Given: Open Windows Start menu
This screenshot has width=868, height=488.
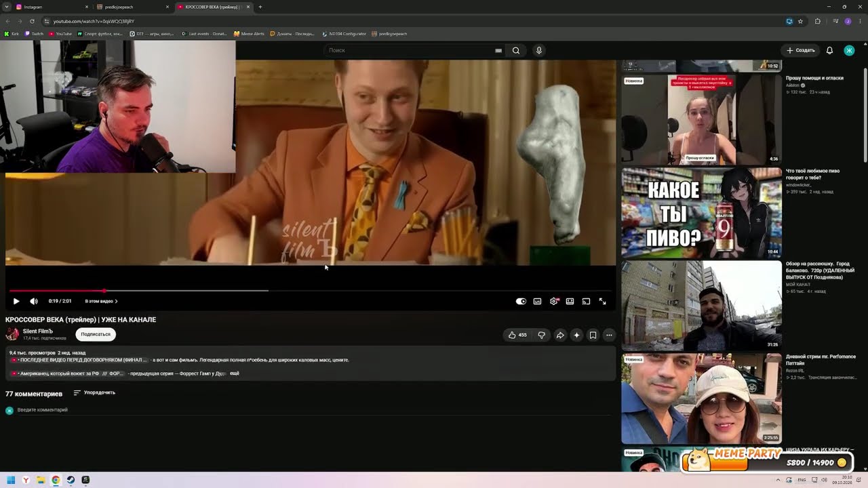Looking at the screenshot, I should click(x=11, y=480).
